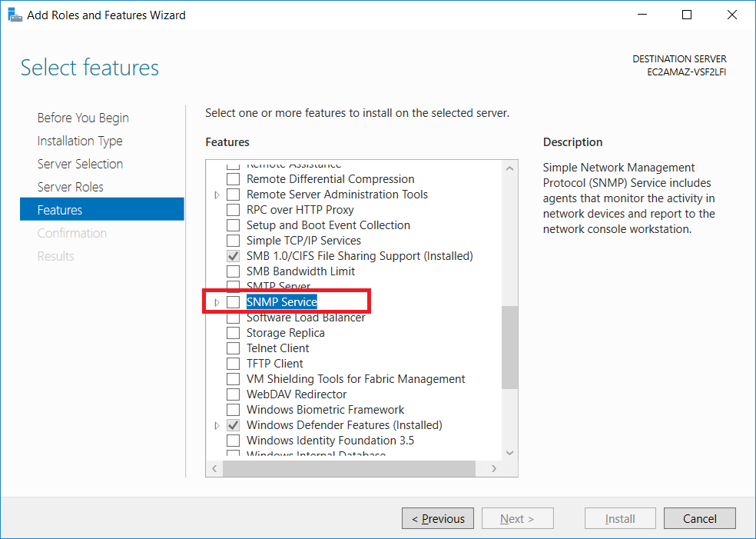Check the WebDAV Redirector checkbox

click(x=233, y=394)
